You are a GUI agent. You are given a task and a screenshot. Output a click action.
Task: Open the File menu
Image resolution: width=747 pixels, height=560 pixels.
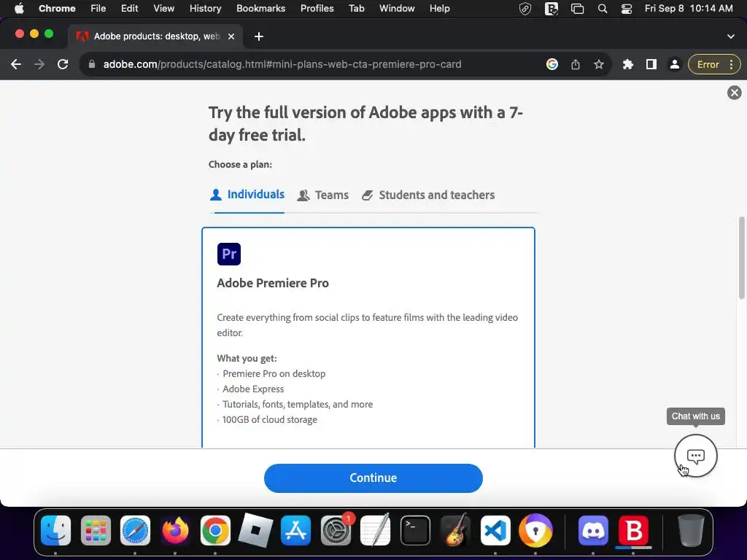[98, 9]
